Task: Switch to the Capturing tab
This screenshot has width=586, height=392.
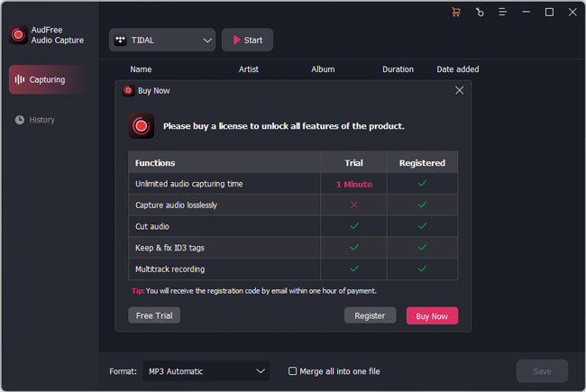Action: [x=49, y=79]
